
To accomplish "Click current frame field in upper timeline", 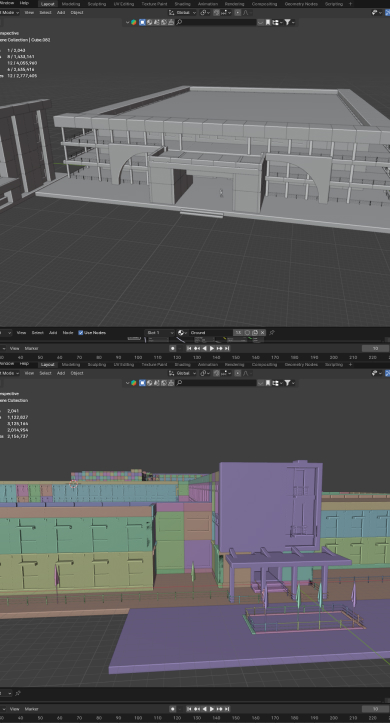I will [x=375, y=349].
